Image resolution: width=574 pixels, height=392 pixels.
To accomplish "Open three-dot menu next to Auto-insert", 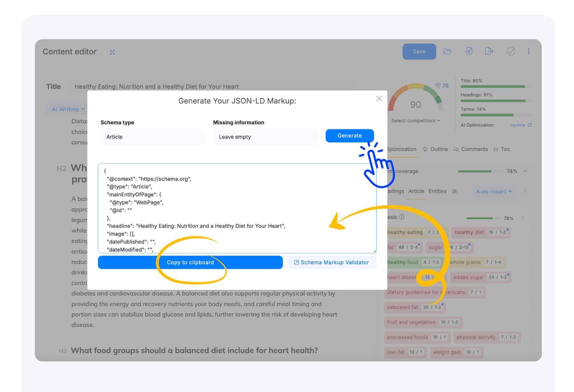I will (525, 192).
